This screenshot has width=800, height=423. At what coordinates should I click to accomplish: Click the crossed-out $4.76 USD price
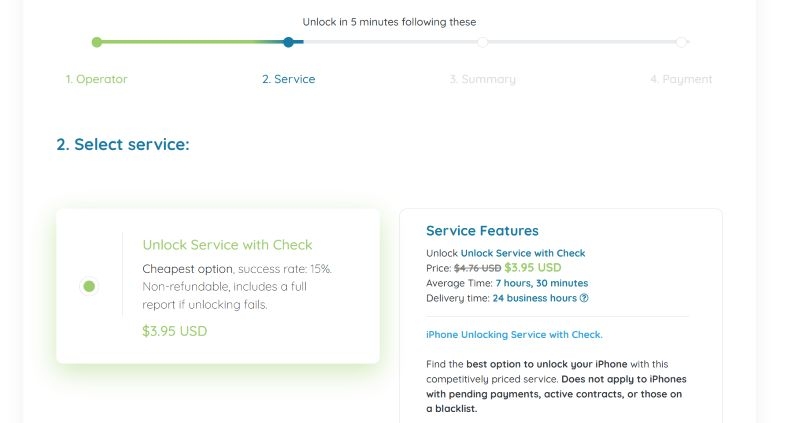[477, 268]
